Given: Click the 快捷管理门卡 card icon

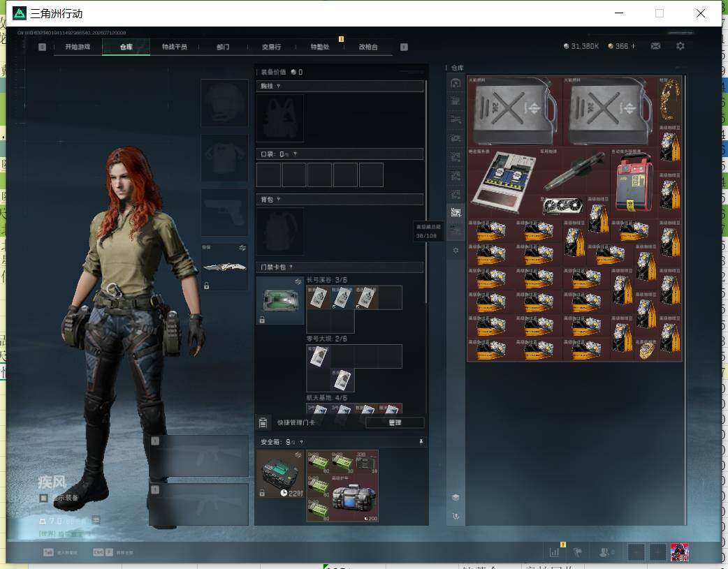Looking at the screenshot, I should click(263, 422).
